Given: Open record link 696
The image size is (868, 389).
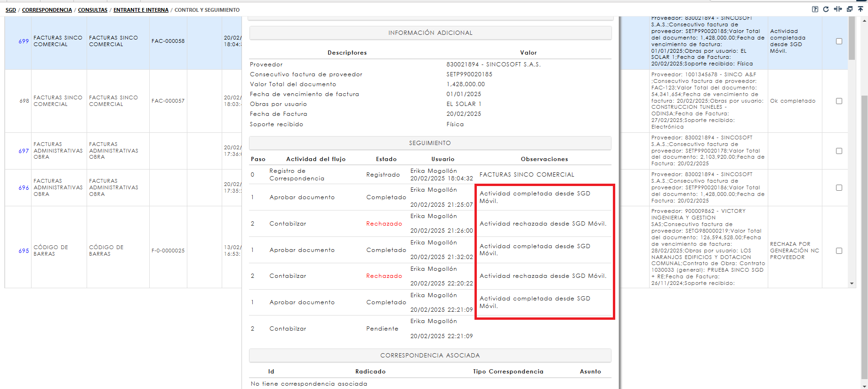Looking at the screenshot, I should (24, 188).
